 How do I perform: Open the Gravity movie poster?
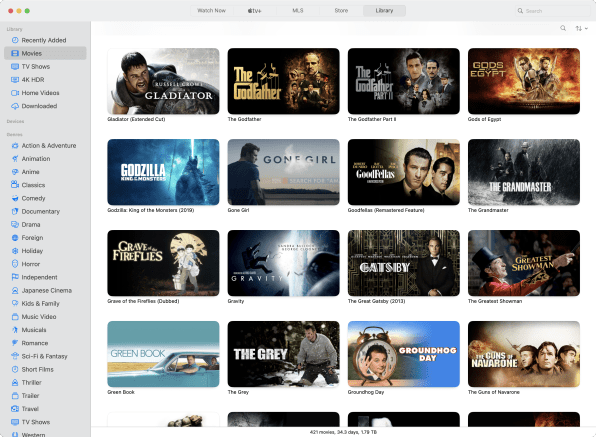(284, 263)
